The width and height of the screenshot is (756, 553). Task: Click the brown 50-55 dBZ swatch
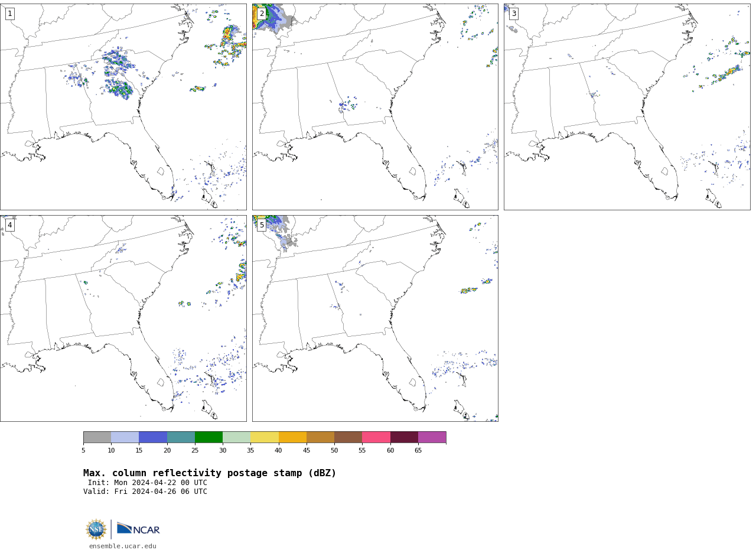348,437
